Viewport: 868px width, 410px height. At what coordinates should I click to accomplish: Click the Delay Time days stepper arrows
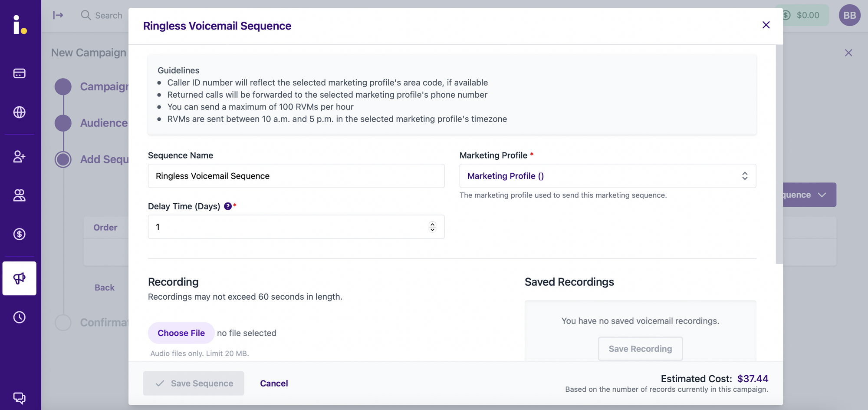tap(432, 227)
